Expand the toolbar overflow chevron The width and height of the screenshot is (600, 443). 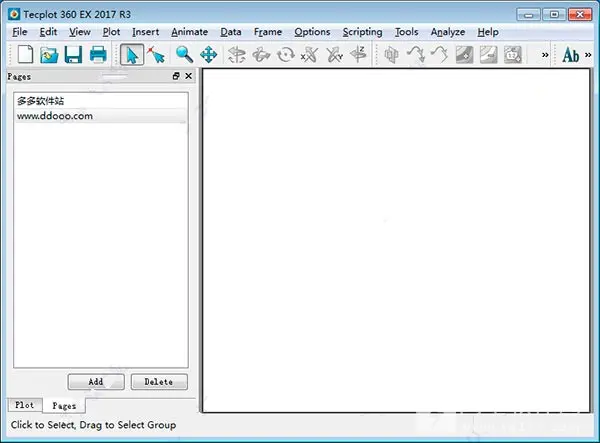(545, 55)
